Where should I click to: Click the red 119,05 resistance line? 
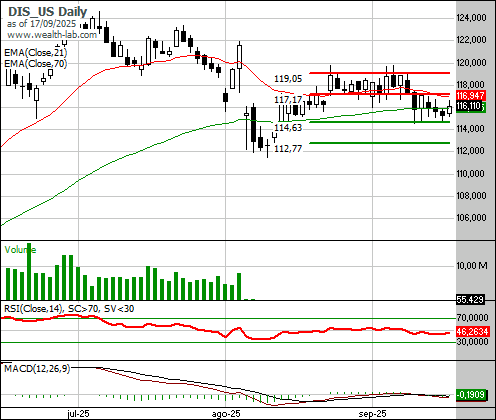pyautogui.click(x=380, y=73)
